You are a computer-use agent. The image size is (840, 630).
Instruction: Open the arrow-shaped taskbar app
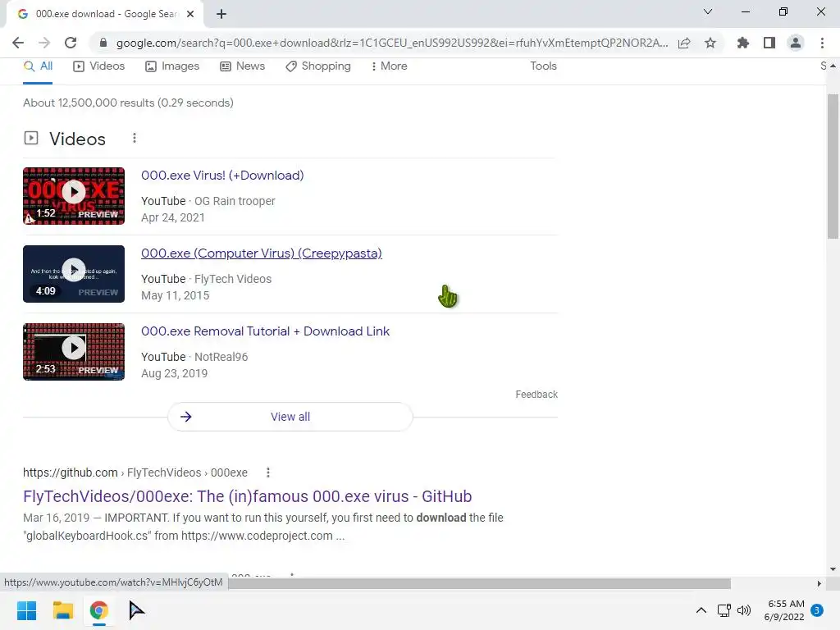(136, 610)
